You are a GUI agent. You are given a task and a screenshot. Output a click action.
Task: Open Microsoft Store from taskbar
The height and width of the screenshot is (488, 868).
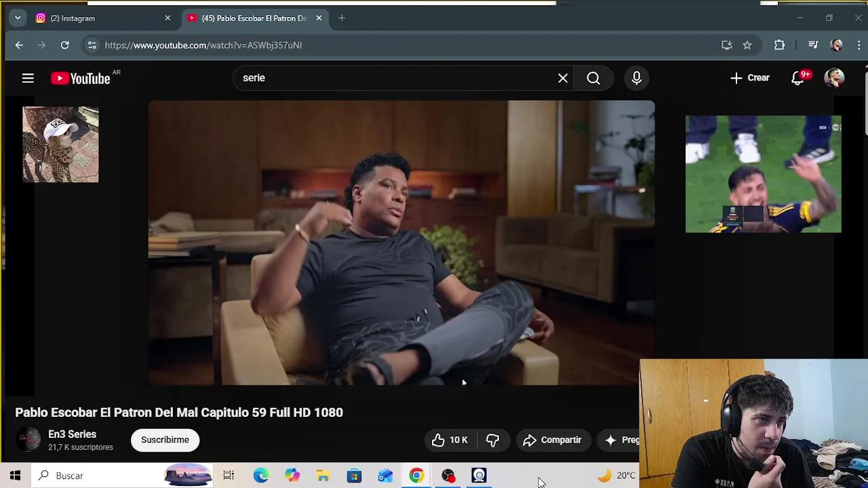[x=355, y=476]
